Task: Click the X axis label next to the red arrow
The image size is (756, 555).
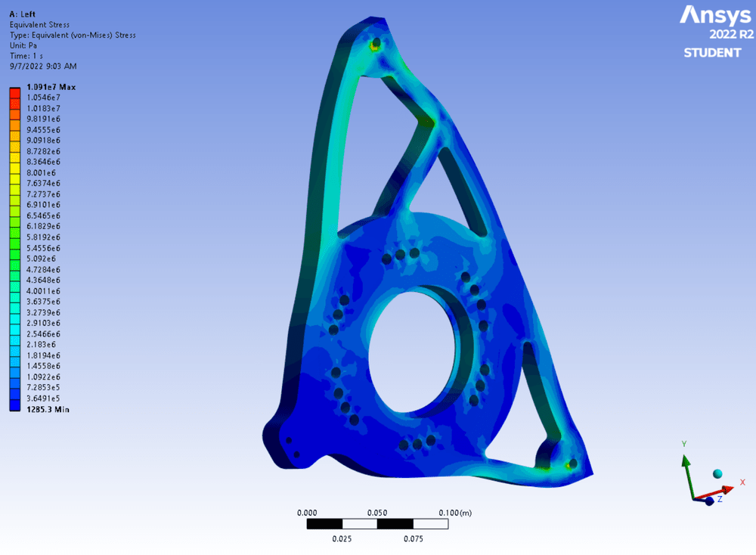Action: coord(742,482)
